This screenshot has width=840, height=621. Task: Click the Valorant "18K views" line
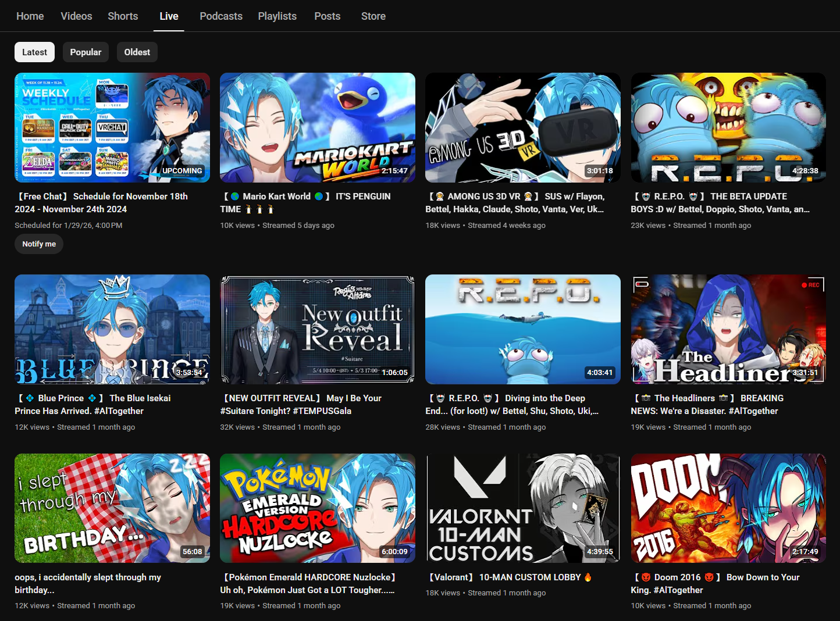coord(486,593)
